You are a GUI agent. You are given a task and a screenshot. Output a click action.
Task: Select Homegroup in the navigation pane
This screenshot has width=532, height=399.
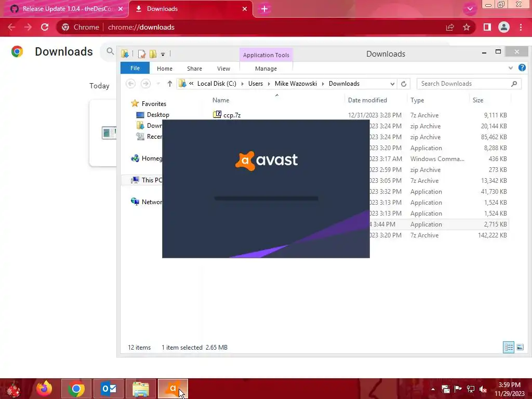147,158
